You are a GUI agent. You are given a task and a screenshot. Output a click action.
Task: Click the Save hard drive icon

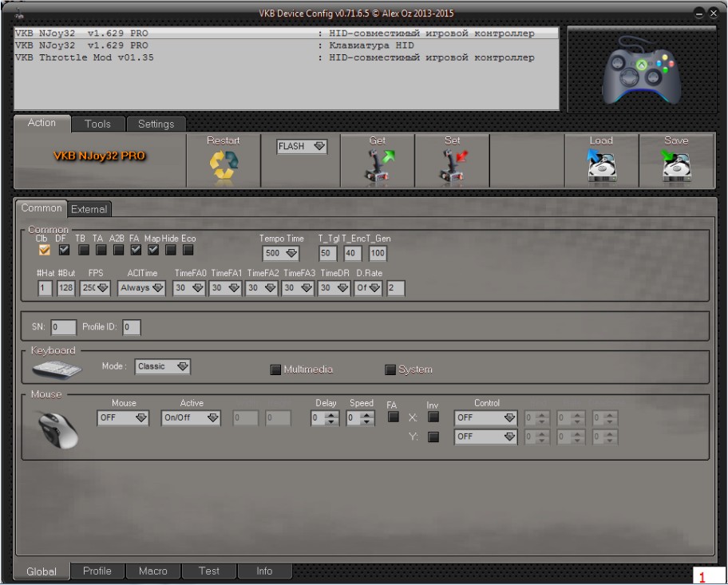(676, 165)
